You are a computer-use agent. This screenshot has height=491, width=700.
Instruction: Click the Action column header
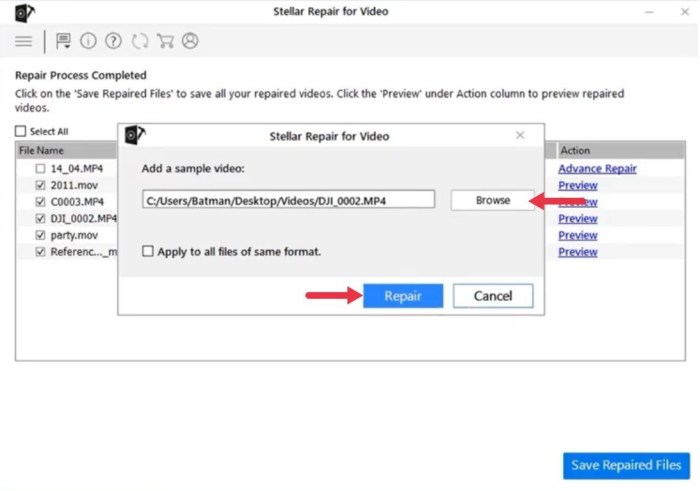(621, 150)
